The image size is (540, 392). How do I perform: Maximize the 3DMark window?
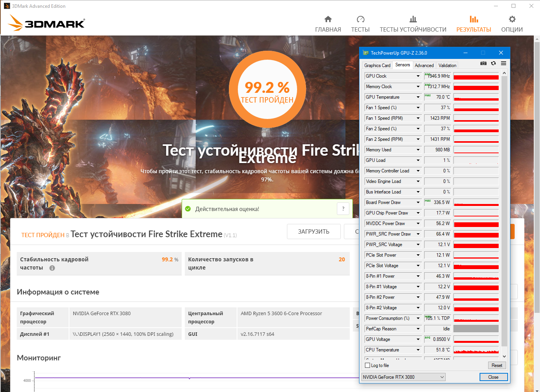tap(513, 6)
